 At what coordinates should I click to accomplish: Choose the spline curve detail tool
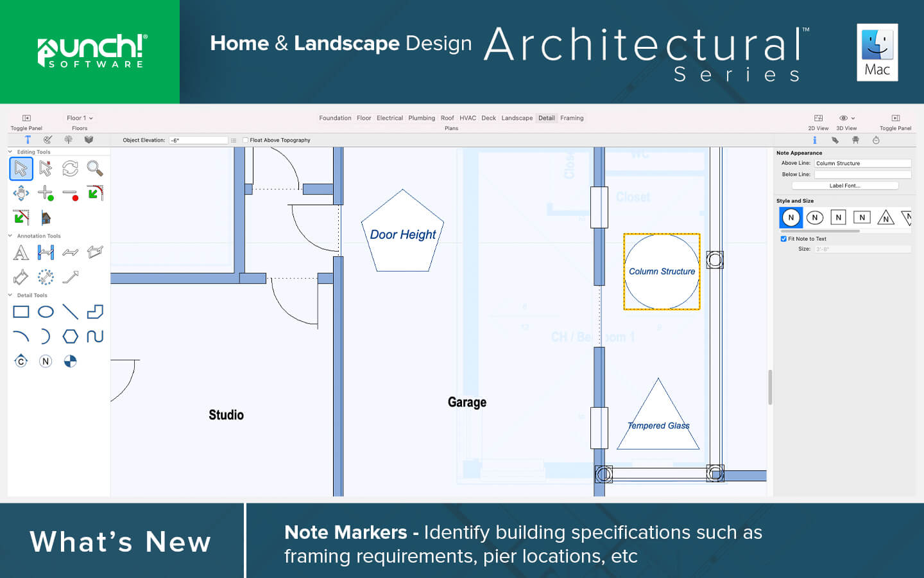click(x=95, y=337)
